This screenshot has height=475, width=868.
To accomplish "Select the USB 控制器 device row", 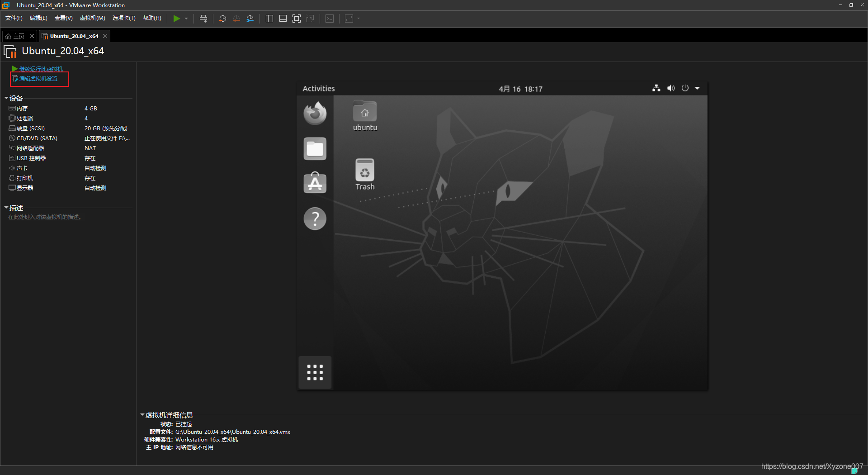I will [70, 158].
